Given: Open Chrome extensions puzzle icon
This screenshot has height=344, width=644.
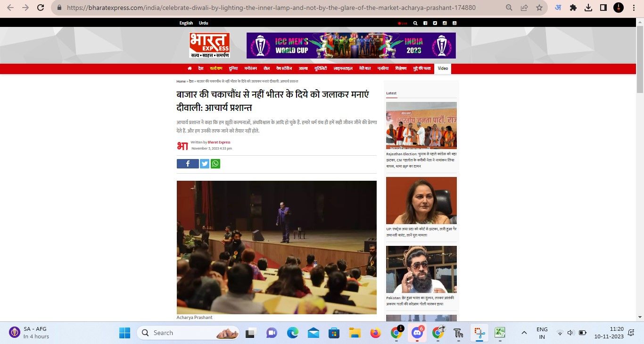Looking at the screenshot, I should click(573, 8).
